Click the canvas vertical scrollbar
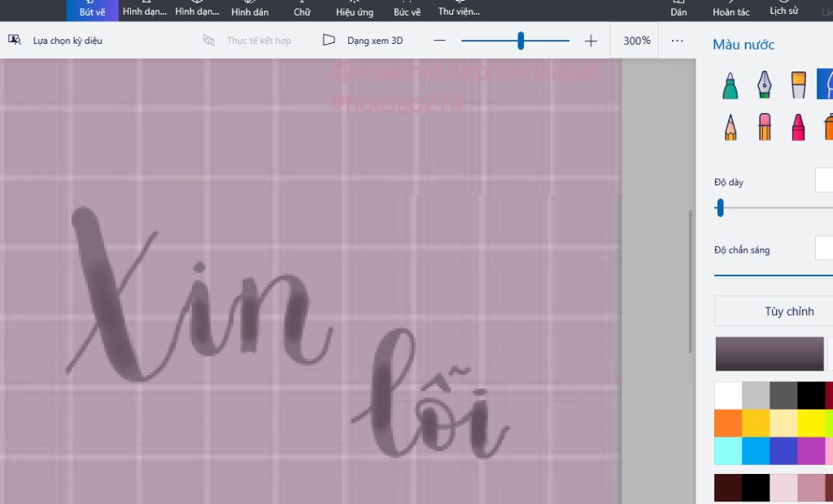Screen dimensions: 833x504 pyautogui.click(x=690, y=281)
